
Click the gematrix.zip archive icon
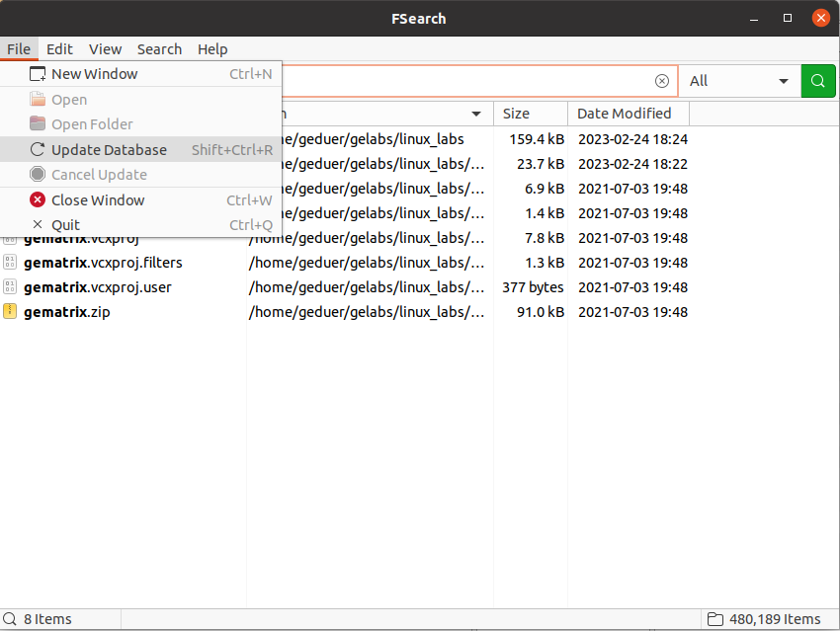pos(10,311)
